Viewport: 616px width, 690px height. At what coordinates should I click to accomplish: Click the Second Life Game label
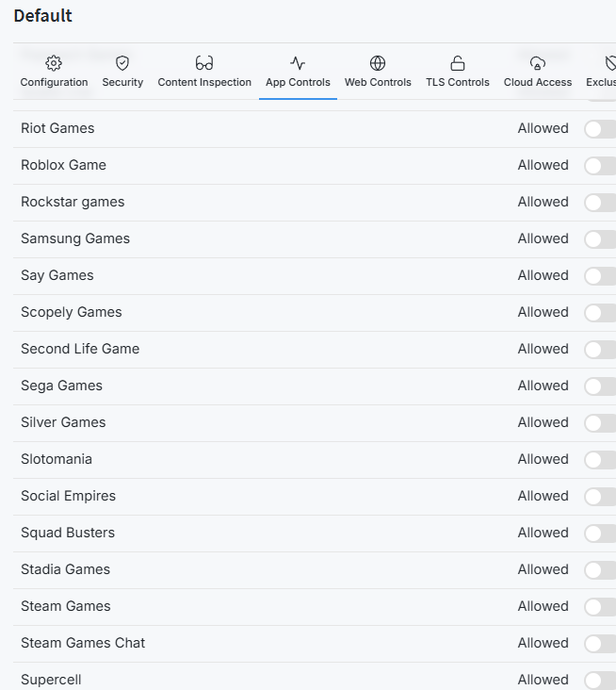80,349
